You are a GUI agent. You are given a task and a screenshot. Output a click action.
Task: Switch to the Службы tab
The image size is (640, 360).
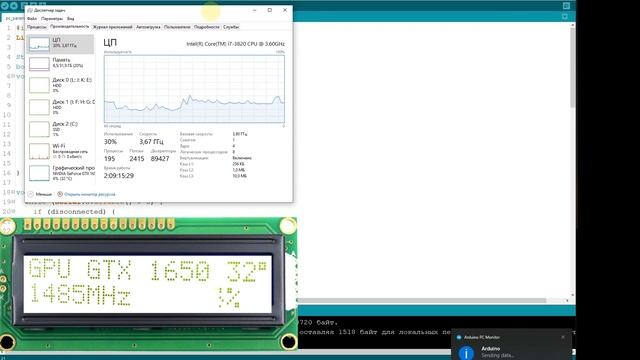[231, 27]
